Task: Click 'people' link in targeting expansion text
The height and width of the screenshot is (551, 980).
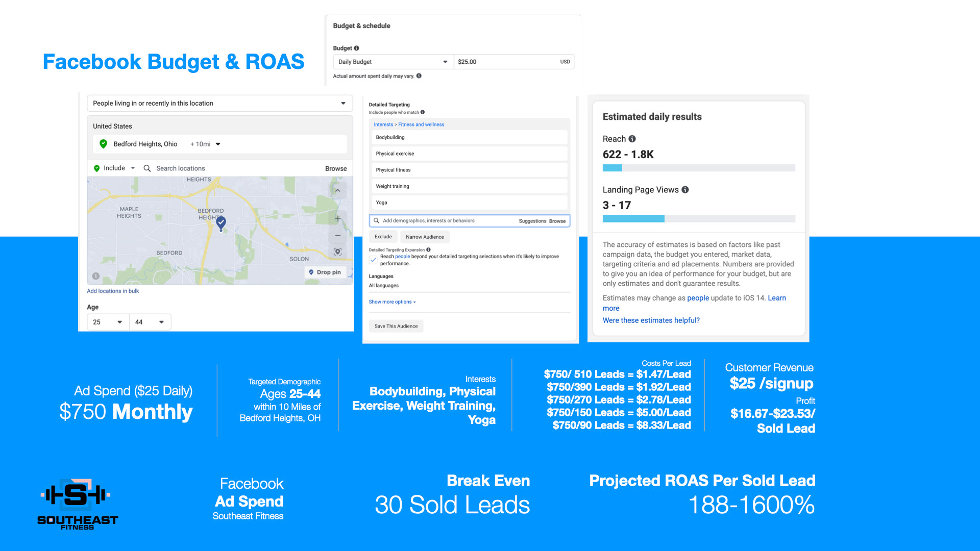Action: click(402, 257)
